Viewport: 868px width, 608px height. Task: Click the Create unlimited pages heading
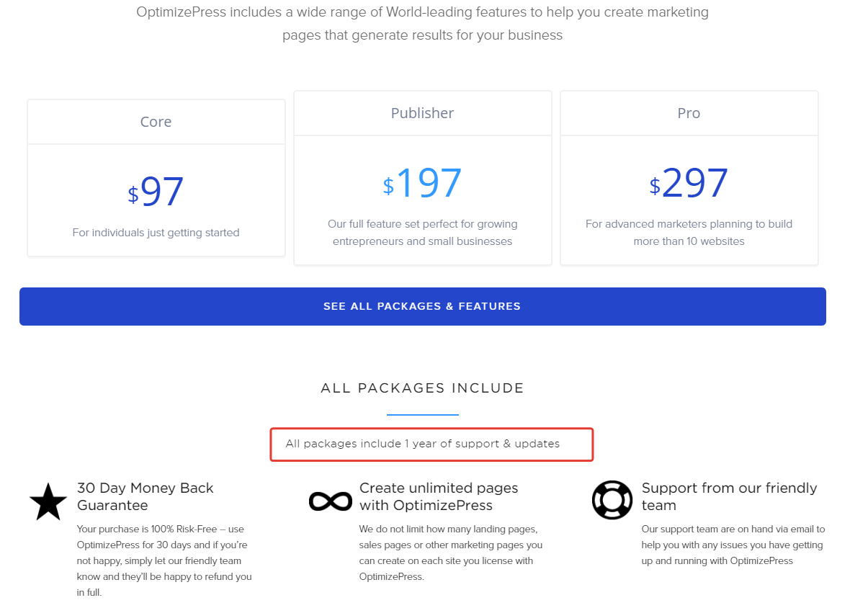(x=439, y=496)
